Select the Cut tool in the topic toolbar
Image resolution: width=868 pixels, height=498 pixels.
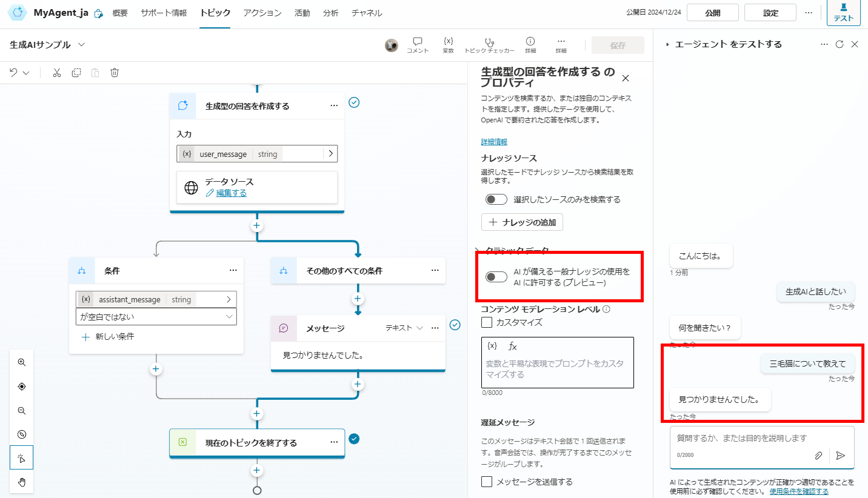56,72
